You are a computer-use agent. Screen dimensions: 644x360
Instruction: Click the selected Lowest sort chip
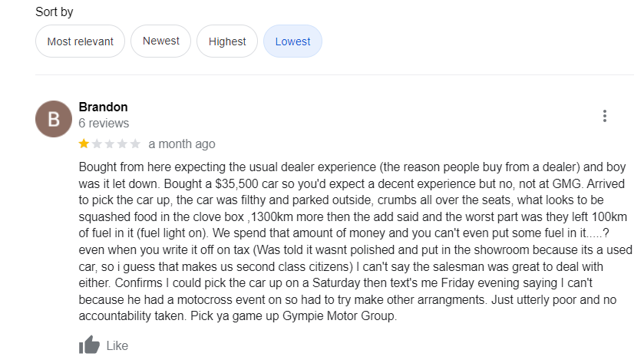coord(292,41)
